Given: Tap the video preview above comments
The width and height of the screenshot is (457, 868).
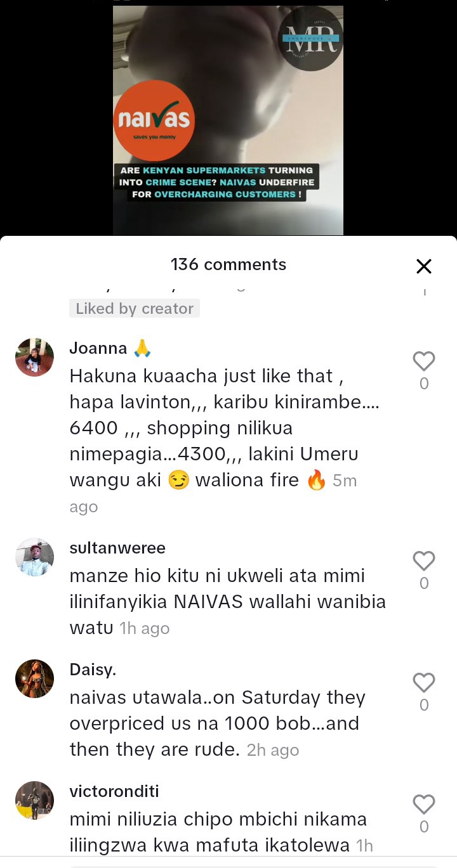Looking at the screenshot, I should 228,120.
